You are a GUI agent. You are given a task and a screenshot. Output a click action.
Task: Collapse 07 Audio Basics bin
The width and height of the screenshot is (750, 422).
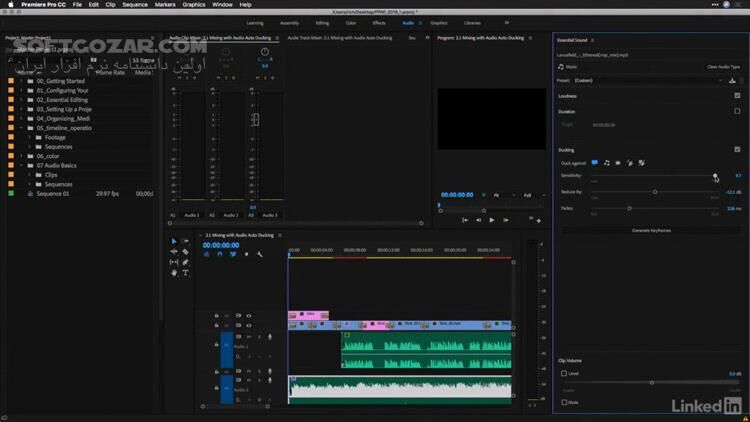(x=21, y=165)
